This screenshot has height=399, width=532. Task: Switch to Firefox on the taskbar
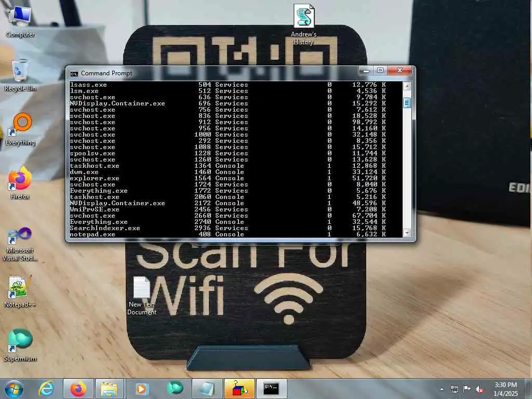tap(78, 389)
